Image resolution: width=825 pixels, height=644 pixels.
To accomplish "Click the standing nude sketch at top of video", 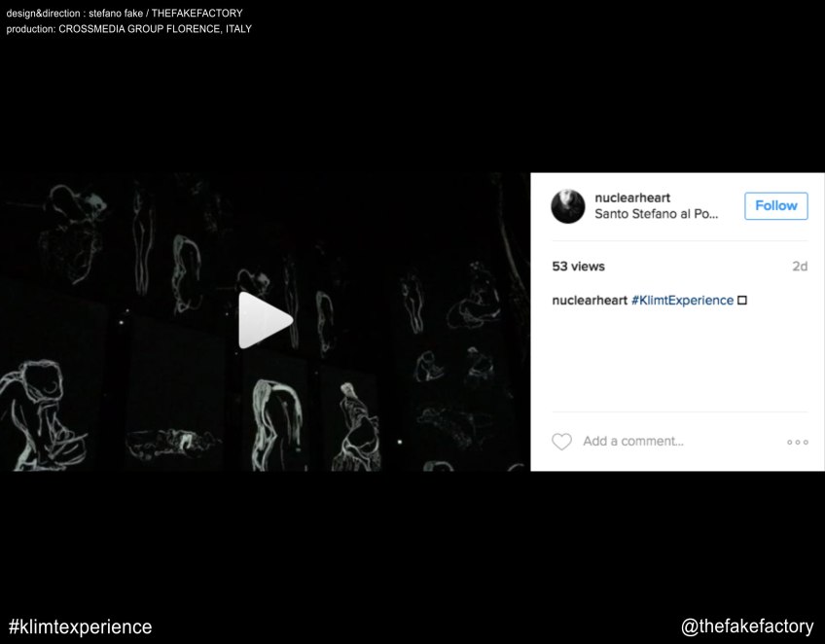I will point(142,237).
